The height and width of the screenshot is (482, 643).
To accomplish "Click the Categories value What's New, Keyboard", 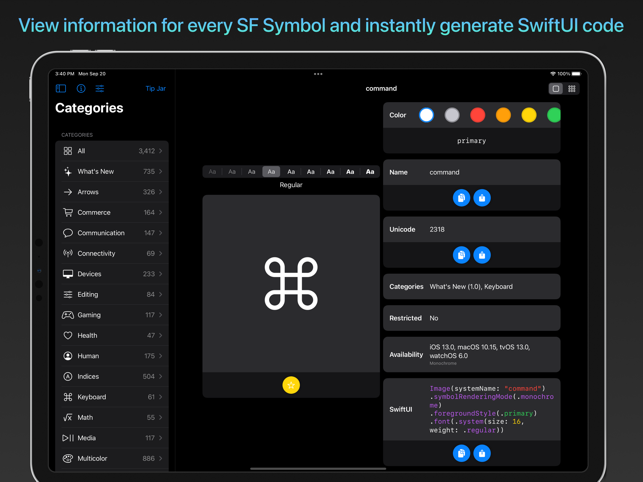I will [471, 287].
